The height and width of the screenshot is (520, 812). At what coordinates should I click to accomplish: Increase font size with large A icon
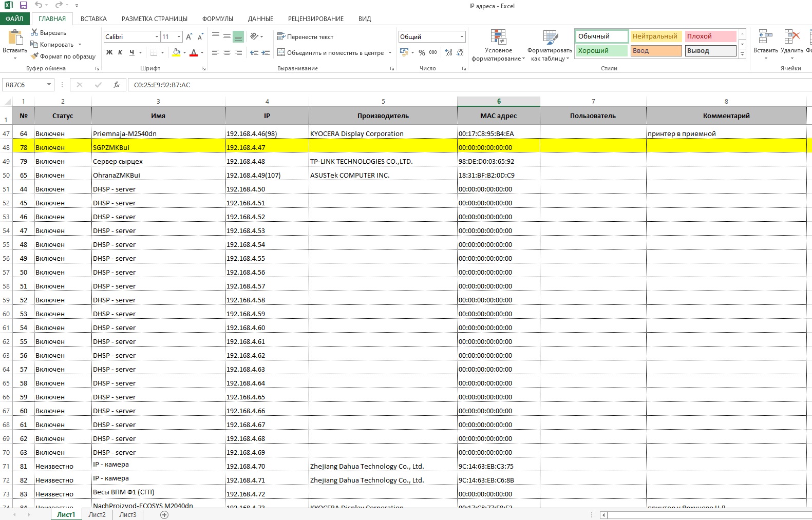pos(189,36)
